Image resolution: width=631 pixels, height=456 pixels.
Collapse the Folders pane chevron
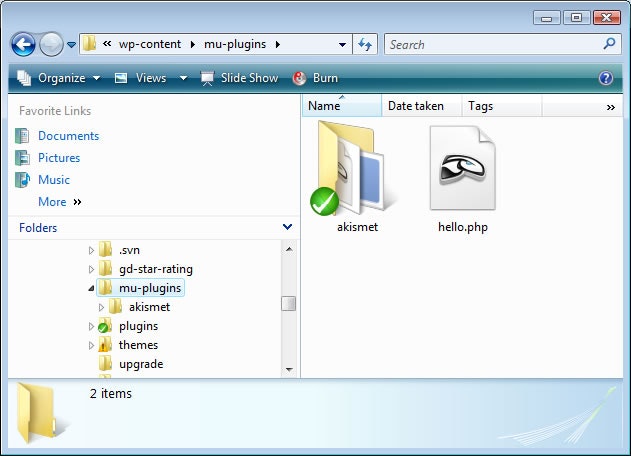click(x=287, y=228)
